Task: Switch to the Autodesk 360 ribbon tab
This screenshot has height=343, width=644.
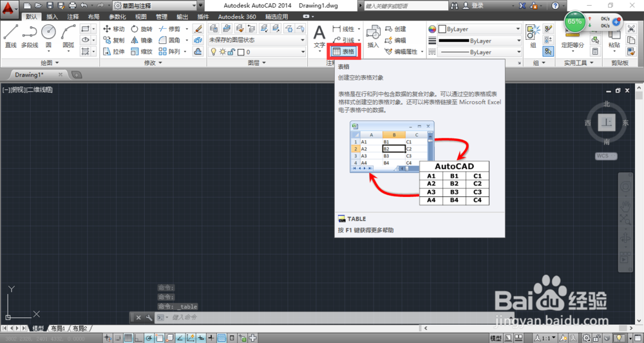Action: [x=237, y=17]
